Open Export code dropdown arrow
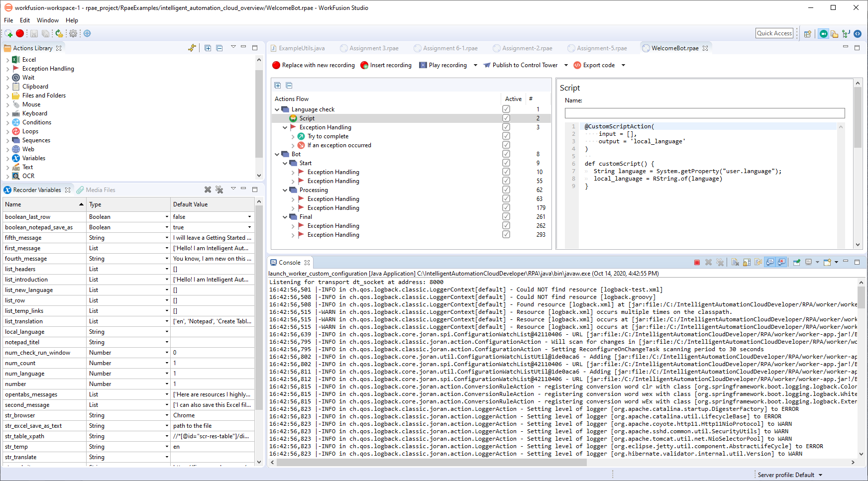868x481 pixels. coord(623,65)
